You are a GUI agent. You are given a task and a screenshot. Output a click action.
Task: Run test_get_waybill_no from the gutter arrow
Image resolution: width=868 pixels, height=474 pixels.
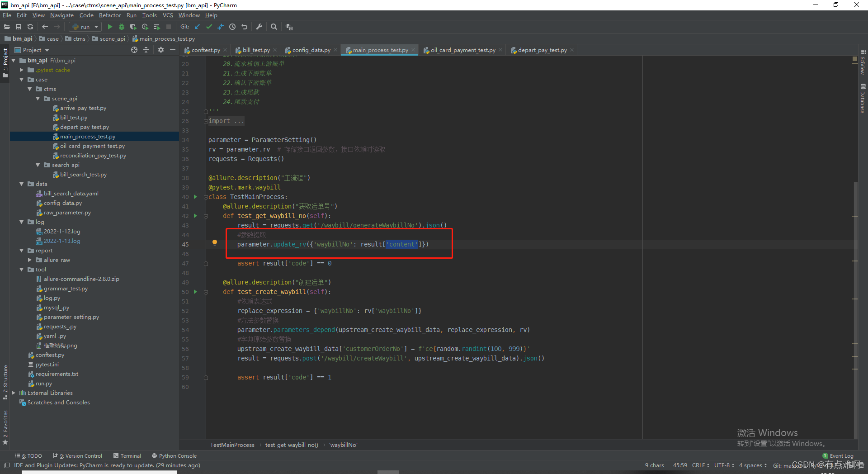pos(195,216)
